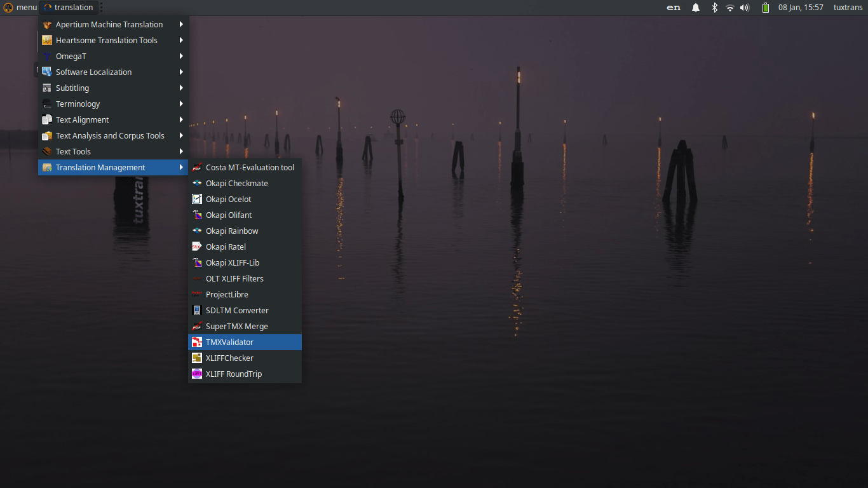868x488 pixels.
Task: Click the Text Tools icon
Action: 47,152
